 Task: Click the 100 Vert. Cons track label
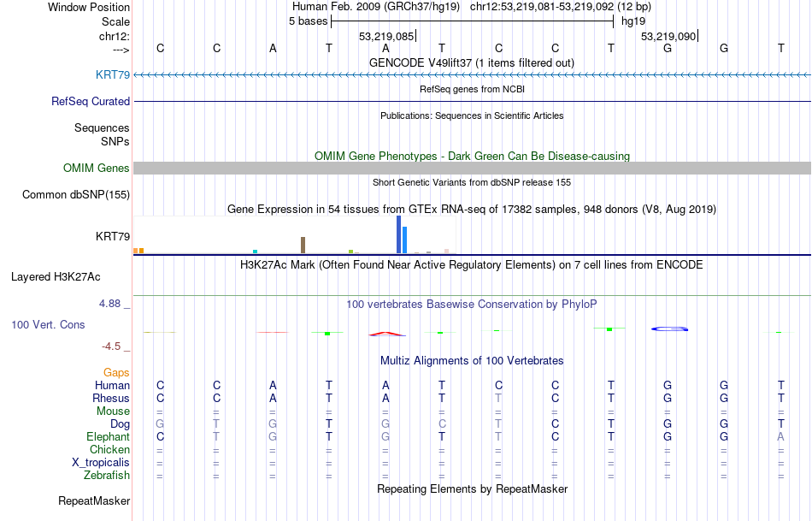(x=48, y=324)
